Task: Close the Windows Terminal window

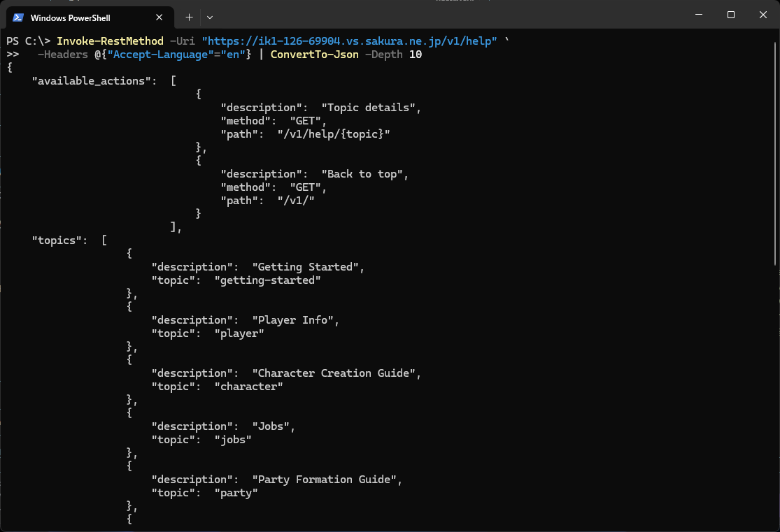Action: [763, 15]
